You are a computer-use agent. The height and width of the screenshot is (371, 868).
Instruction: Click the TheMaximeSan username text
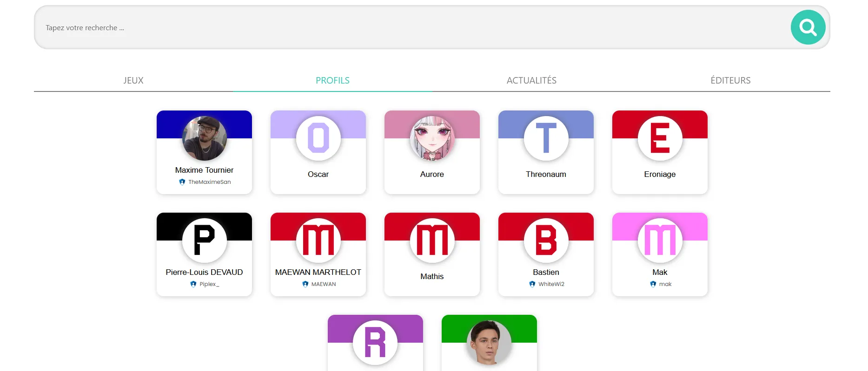pos(210,182)
